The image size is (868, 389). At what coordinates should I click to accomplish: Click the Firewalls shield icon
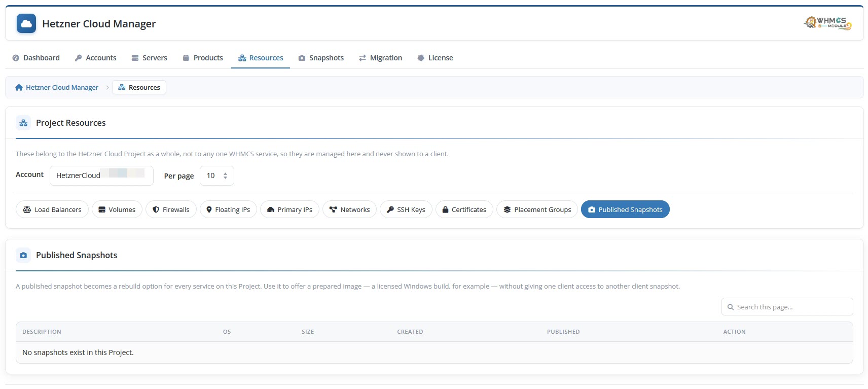point(156,209)
